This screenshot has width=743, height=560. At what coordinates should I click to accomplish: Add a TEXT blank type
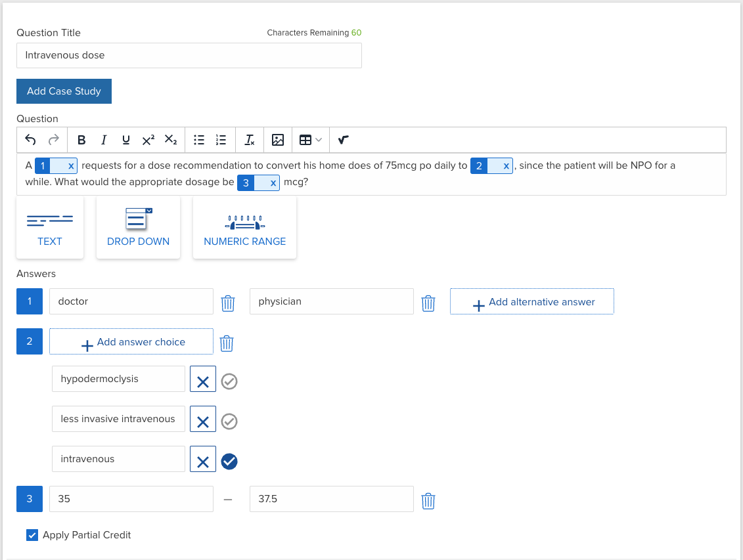(50, 228)
